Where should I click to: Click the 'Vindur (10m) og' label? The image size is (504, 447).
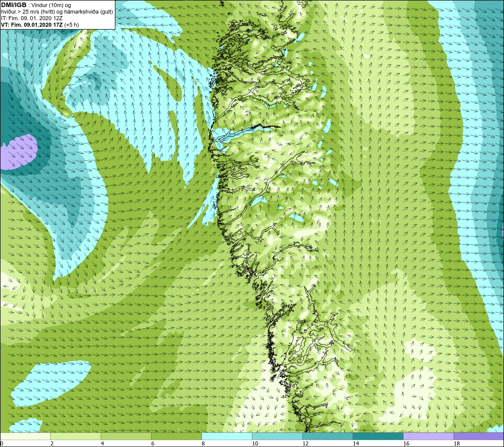coord(51,6)
